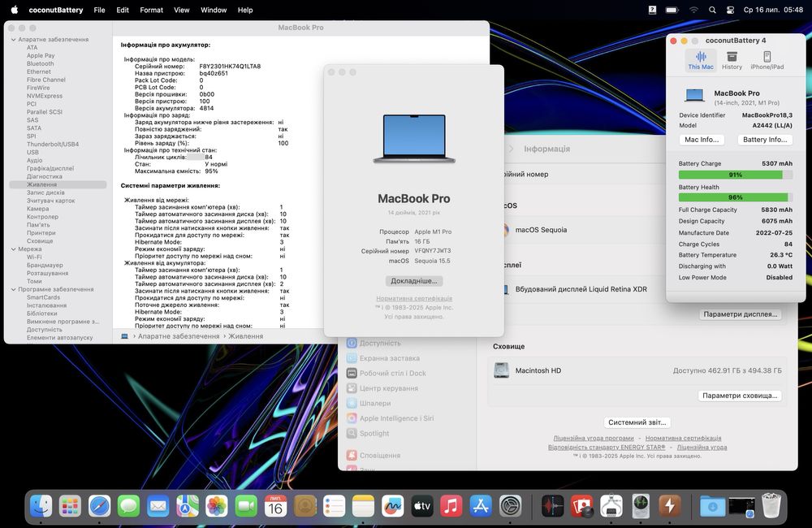
Task: Select Діагностика in the sidebar
Action: (45, 177)
